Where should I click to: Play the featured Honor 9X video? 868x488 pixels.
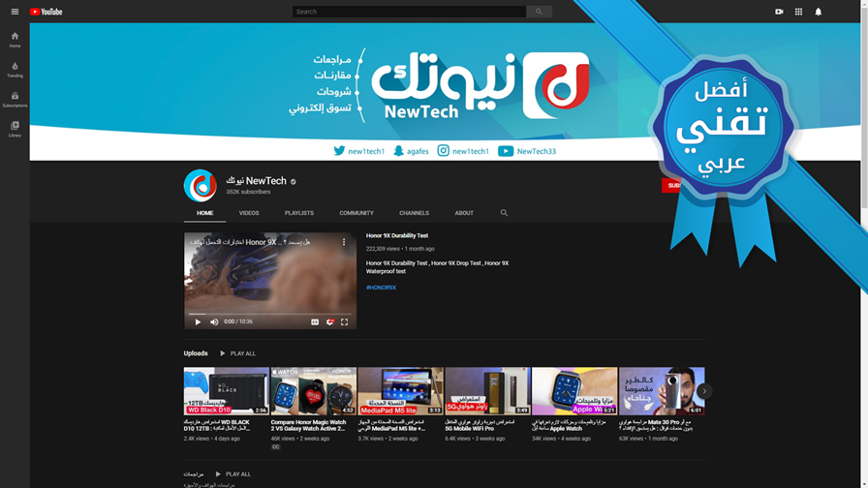tap(198, 322)
